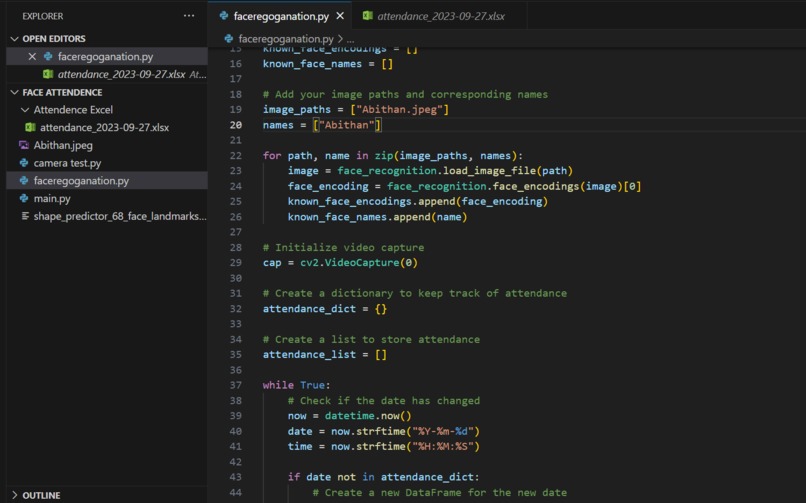Click the image file icon beside Abithan.jpeg
Image resolution: width=806 pixels, height=503 pixels.
24,145
